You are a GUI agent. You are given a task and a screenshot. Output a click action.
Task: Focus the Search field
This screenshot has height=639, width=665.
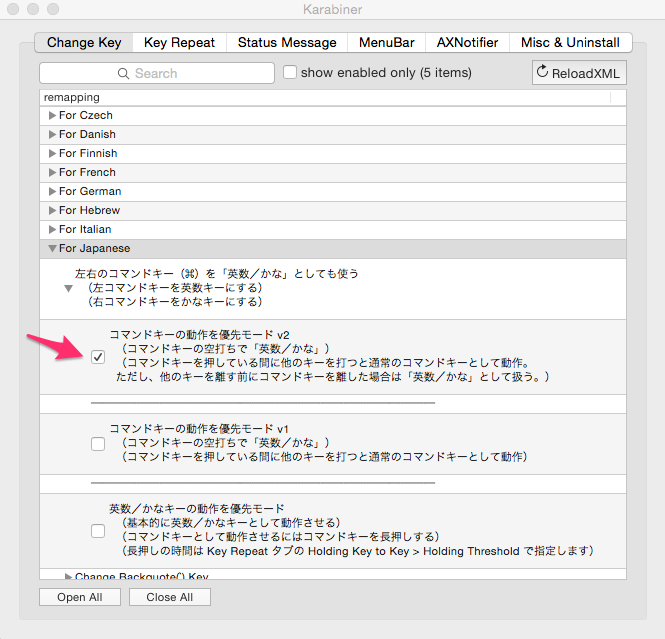(157, 73)
